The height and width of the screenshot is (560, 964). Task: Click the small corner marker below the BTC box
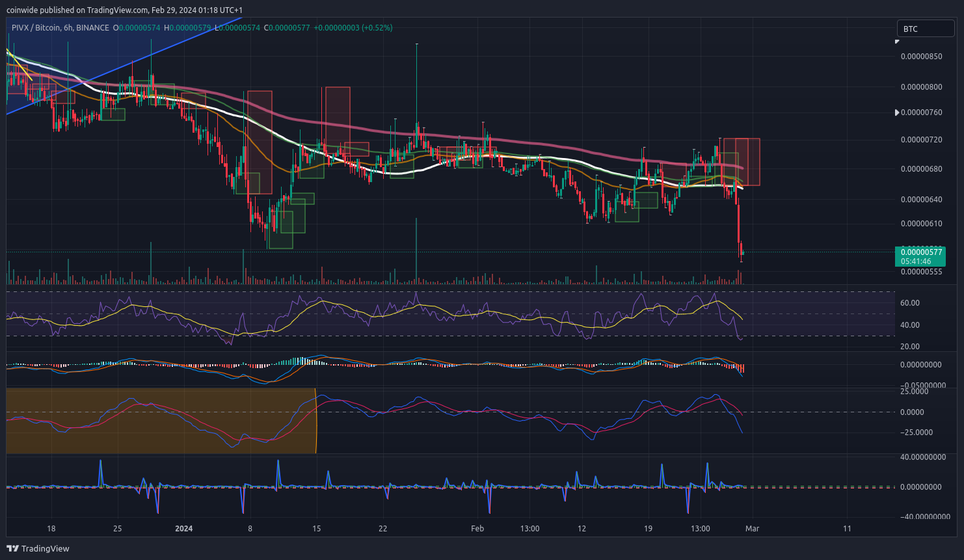coord(897,42)
